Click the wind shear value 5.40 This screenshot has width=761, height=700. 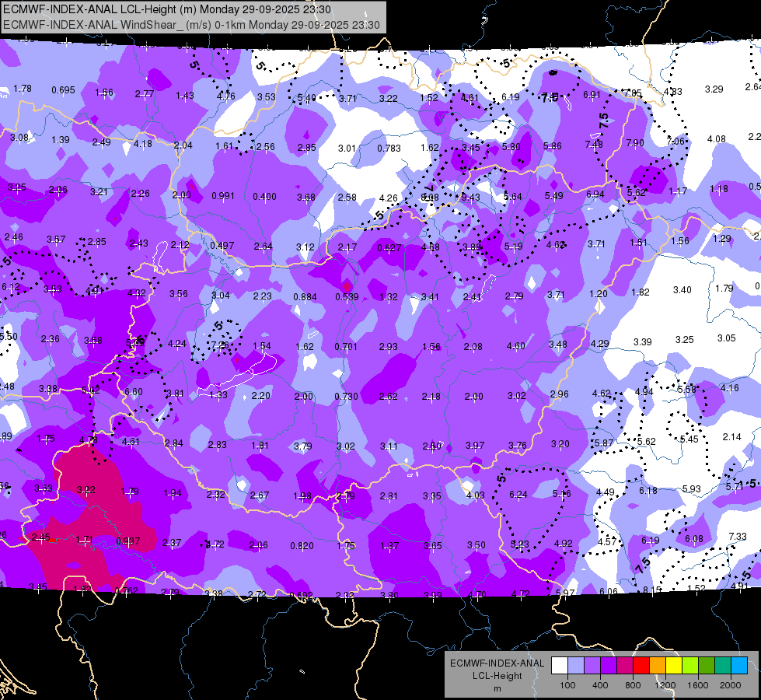pyautogui.click(x=307, y=98)
